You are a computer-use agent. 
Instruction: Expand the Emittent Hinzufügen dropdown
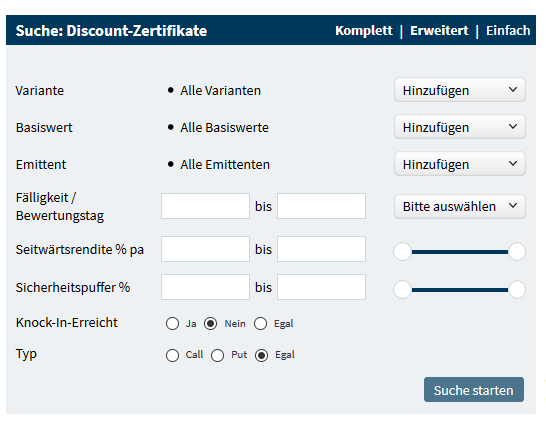(460, 164)
